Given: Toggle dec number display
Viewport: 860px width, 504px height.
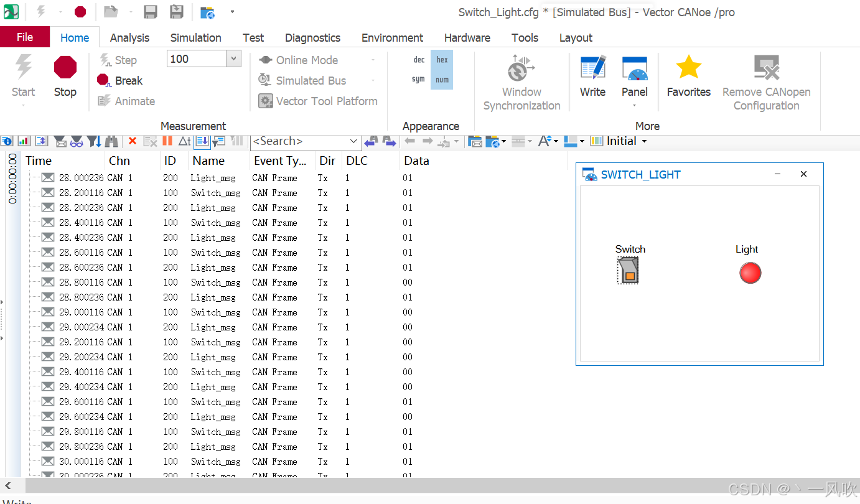Looking at the screenshot, I should 419,60.
